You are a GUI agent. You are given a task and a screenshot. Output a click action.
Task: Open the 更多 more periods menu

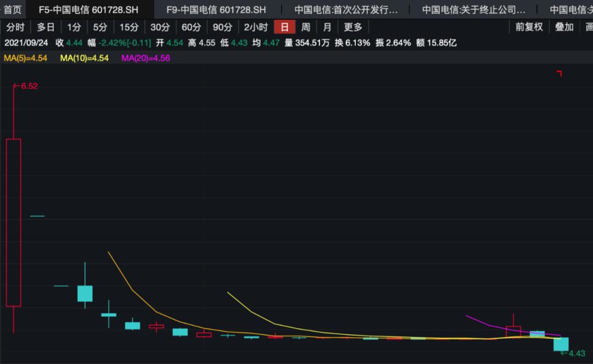click(x=353, y=27)
